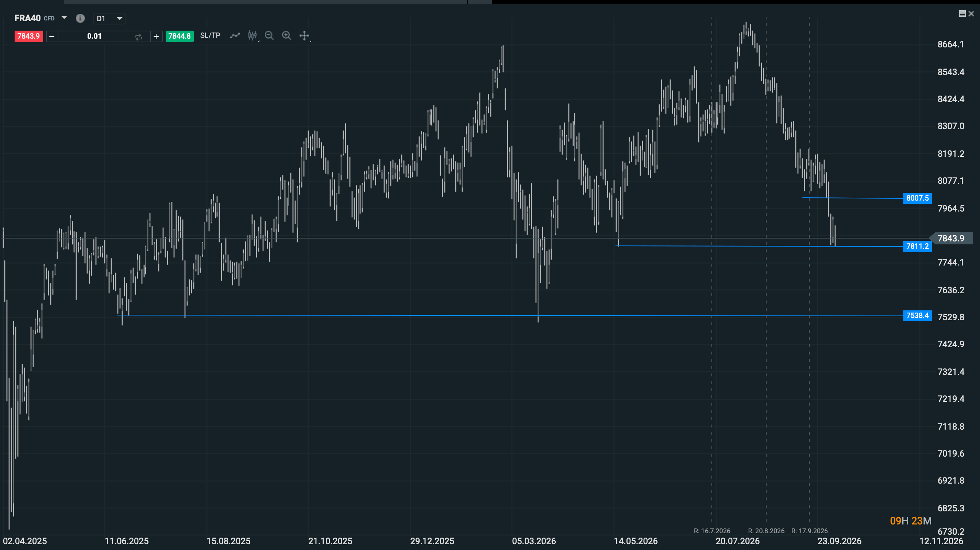This screenshot has width=980, height=550.
Task: Click the 7529.8 price axis label
Action: (951, 317)
